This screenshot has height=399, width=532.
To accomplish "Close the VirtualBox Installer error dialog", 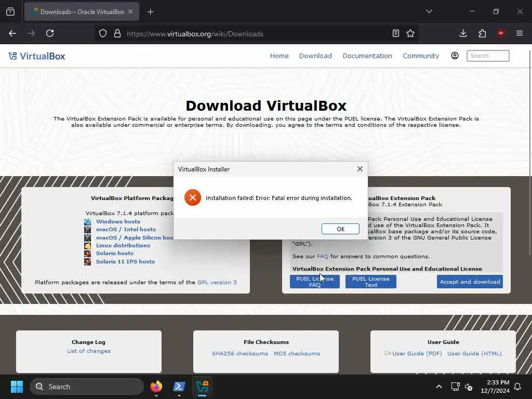I will pos(360,169).
